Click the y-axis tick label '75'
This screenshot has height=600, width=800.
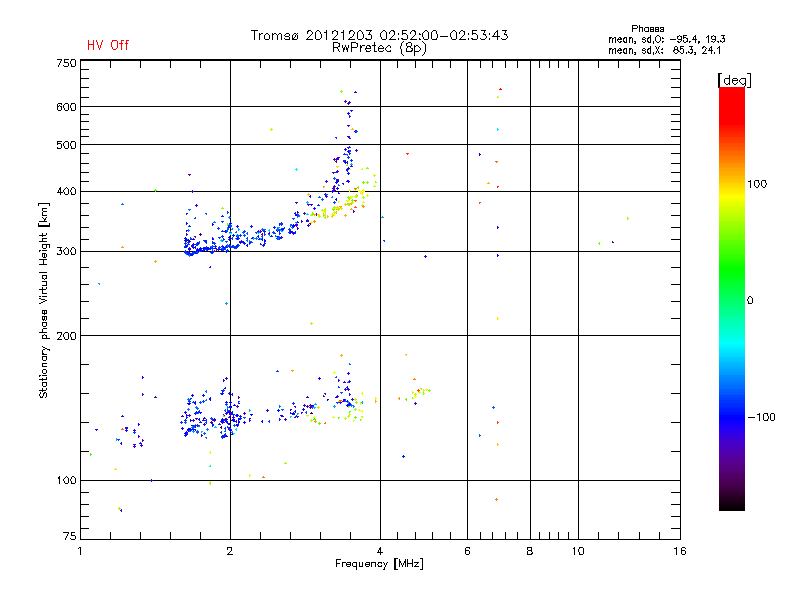[70, 536]
